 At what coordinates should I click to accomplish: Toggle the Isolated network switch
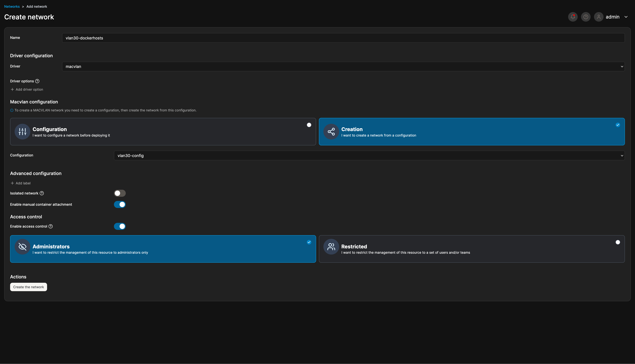coord(120,193)
